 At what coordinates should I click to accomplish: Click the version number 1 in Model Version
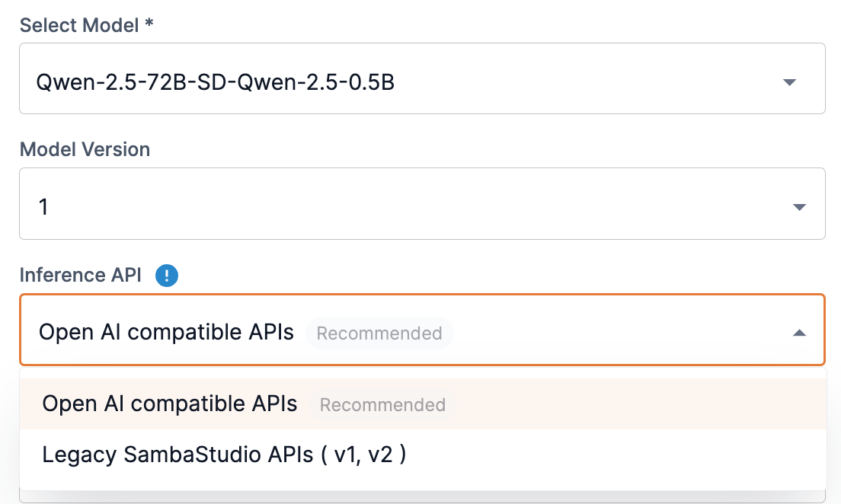[43, 206]
